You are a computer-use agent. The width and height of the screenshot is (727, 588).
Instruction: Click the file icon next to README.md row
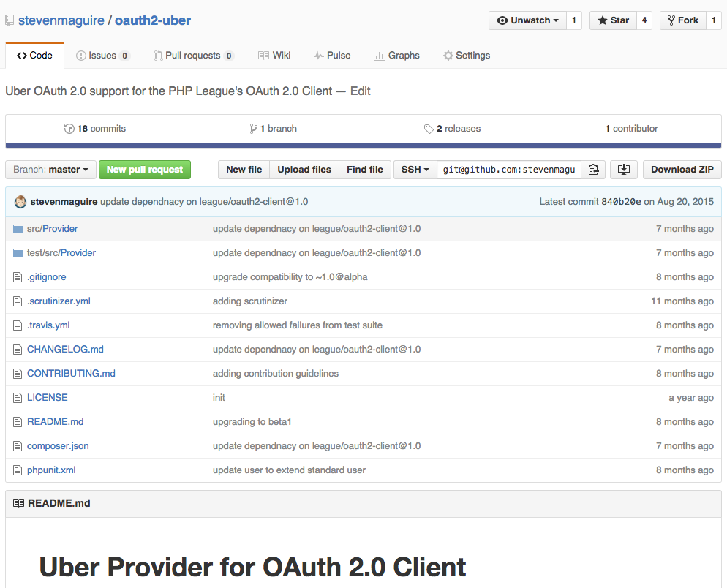tap(18, 422)
